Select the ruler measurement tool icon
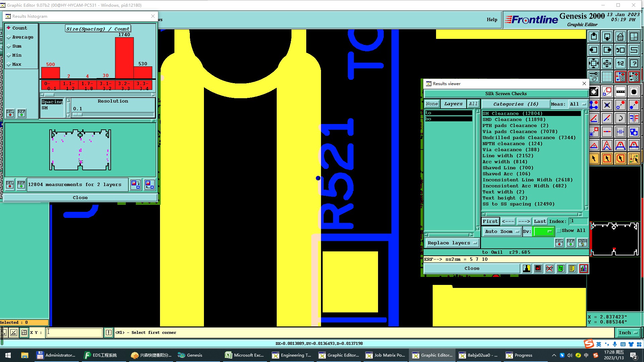644x362 pixels. tap(620, 92)
